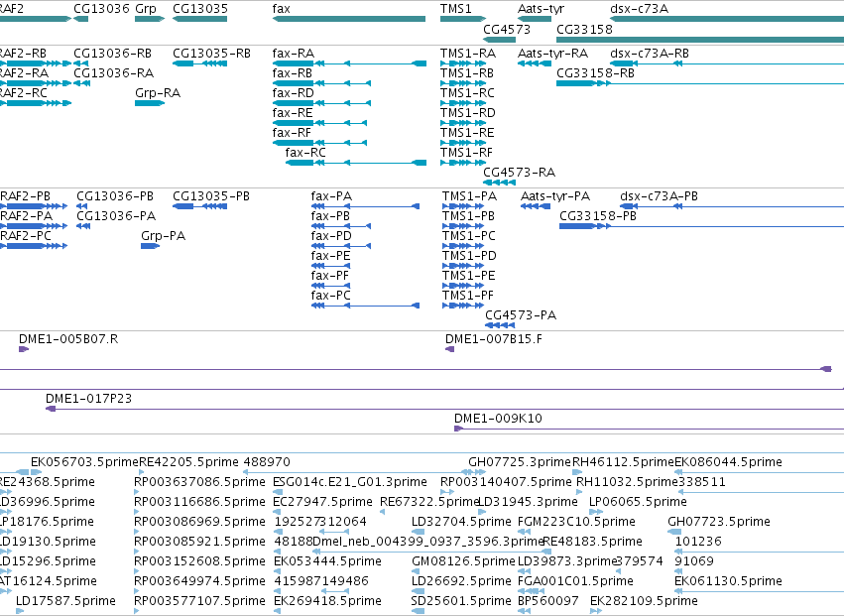Open EST EK086044.5prime

(x=728, y=462)
